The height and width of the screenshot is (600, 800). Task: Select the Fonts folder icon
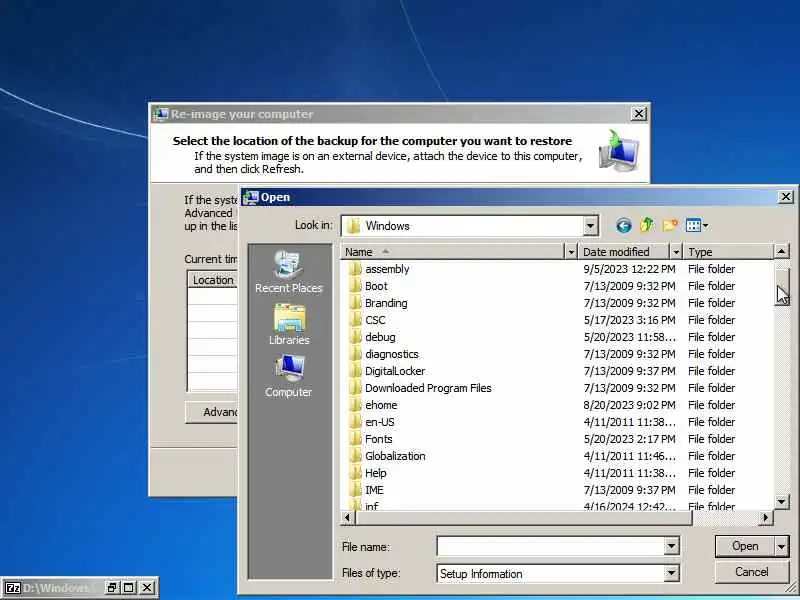click(355, 439)
